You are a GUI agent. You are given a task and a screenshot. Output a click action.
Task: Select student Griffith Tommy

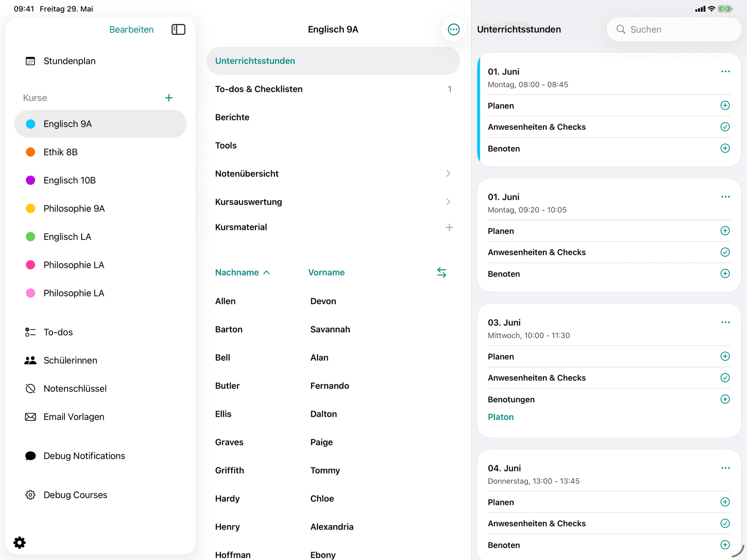coord(333,471)
